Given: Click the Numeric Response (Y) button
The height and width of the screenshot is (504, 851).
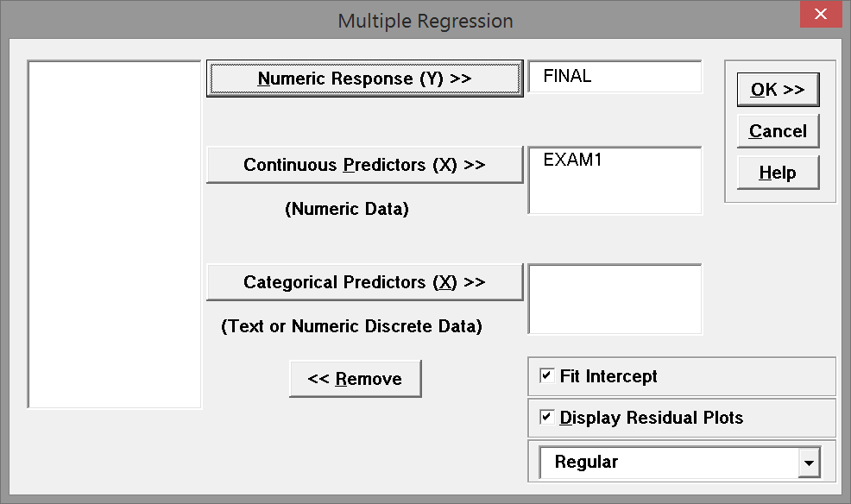Looking at the screenshot, I should click(363, 77).
